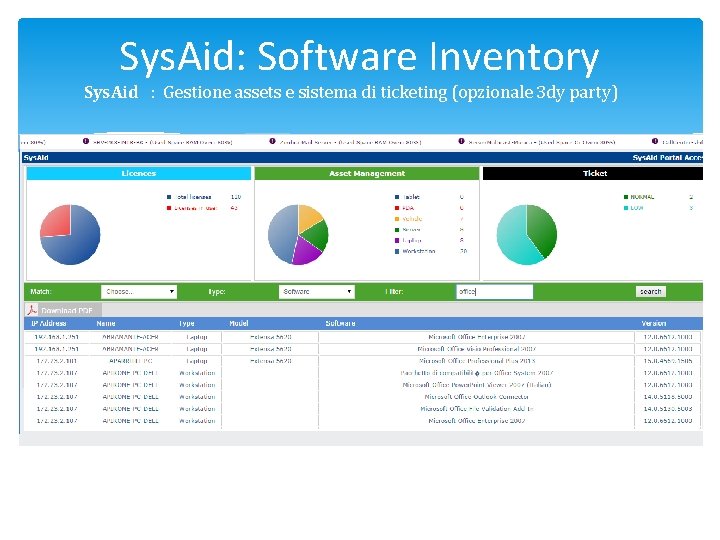Sort by the Name column header
The height and width of the screenshot is (540, 720).
[x=106, y=323]
